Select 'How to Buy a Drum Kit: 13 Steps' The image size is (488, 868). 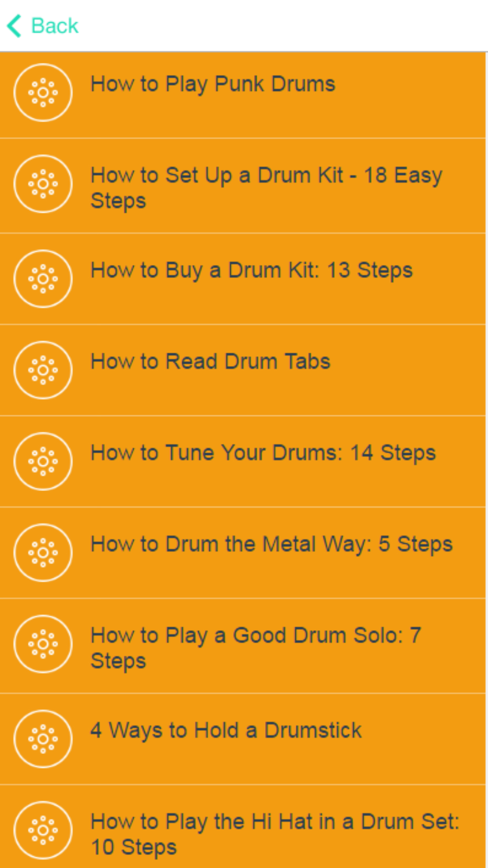251,270
